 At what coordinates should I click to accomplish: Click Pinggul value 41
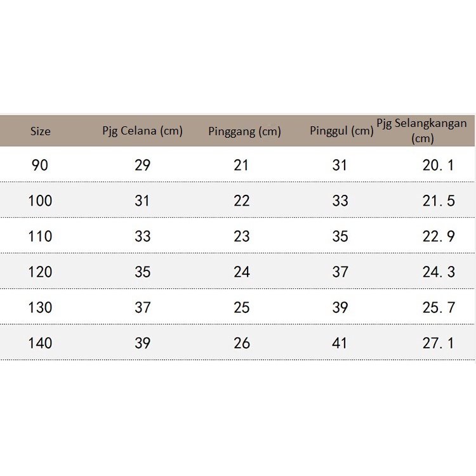pyautogui.click(x=340, y=343)
